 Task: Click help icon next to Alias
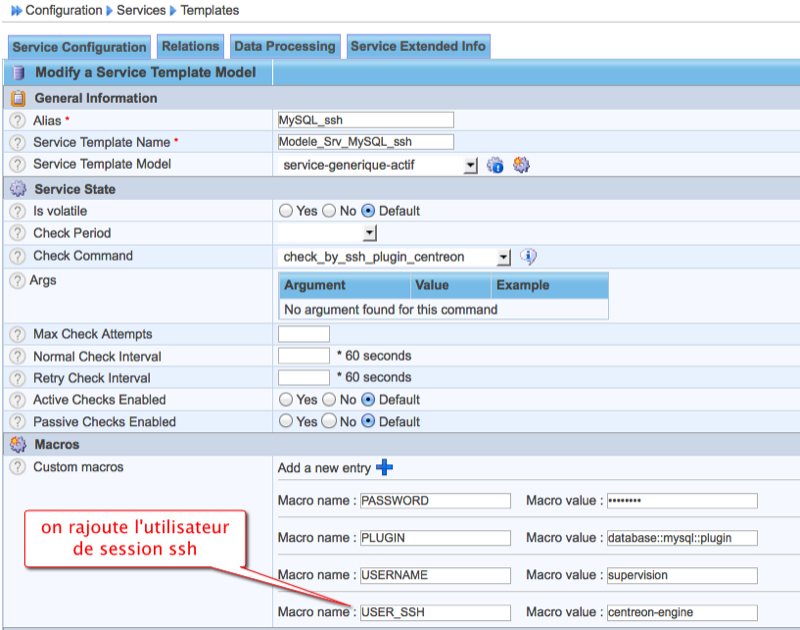[17, 120]
